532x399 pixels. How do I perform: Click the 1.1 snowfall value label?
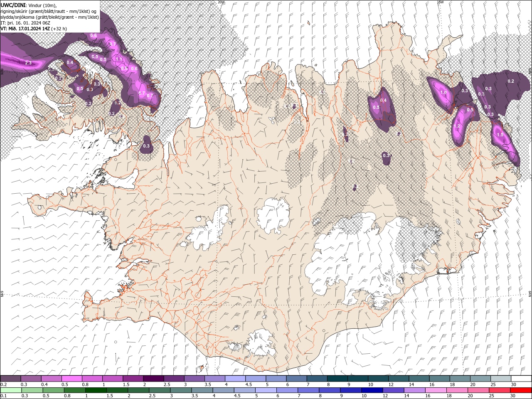(119, 59)
